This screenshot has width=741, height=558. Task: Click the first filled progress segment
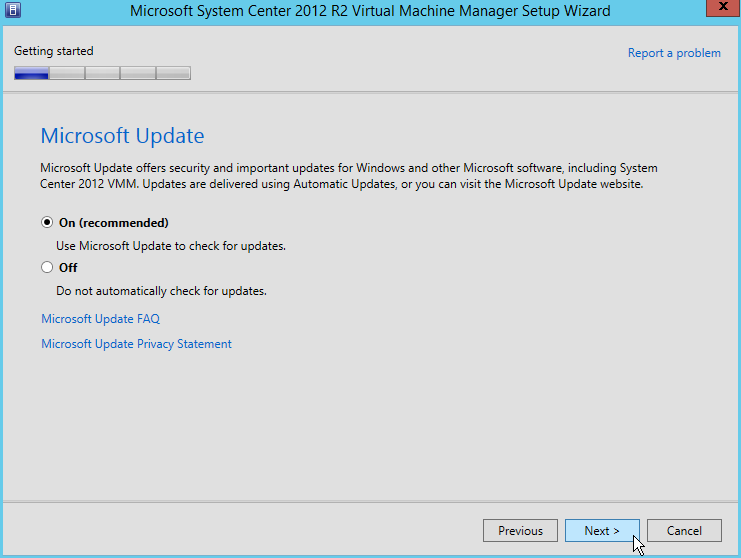(x=32, y=73)
